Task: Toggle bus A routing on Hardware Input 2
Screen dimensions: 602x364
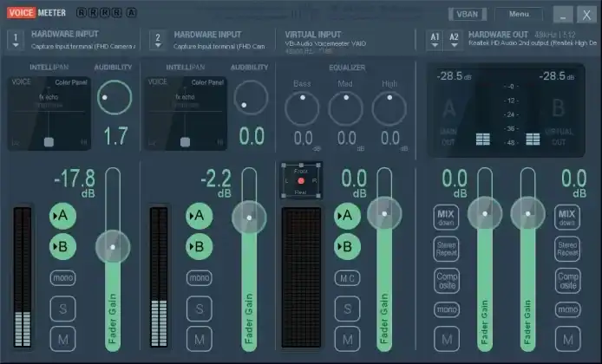Action: (199, 216)
